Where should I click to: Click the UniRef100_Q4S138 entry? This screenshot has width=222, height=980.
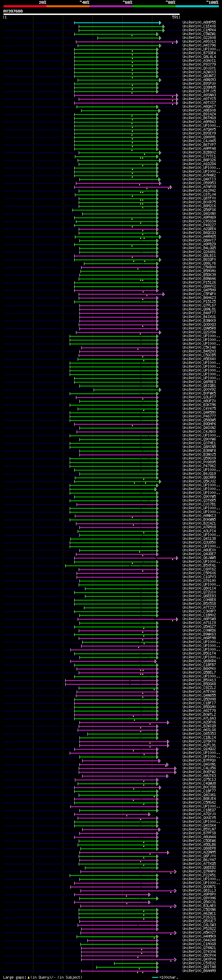point(199,539)
